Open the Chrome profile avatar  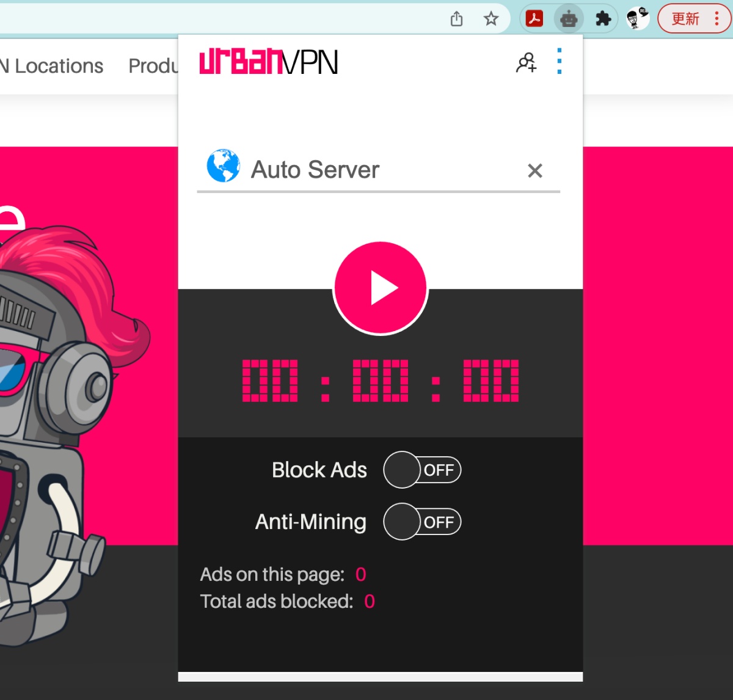[637, 19]
